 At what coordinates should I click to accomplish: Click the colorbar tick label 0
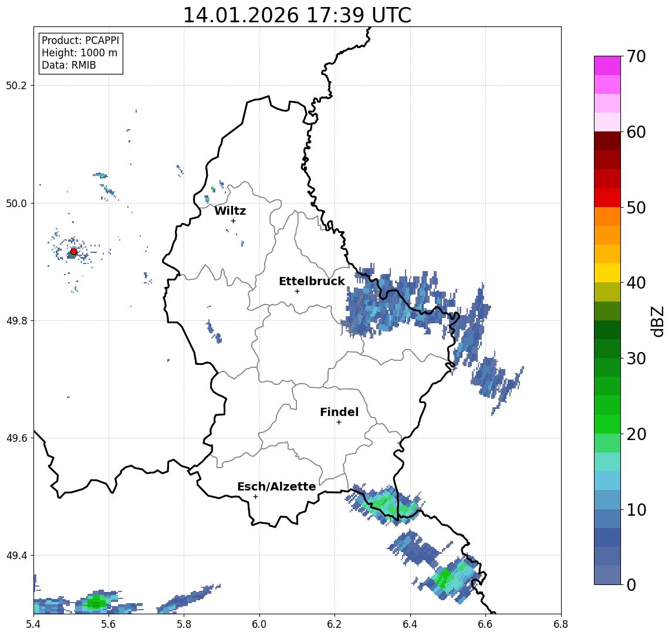(632, 584)
